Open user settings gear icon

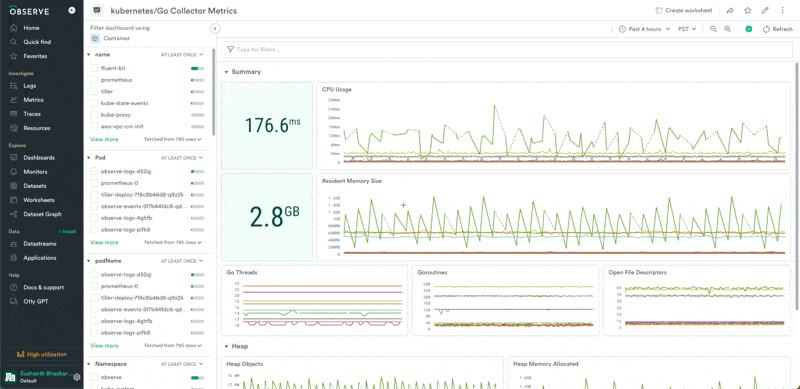pyautogui.click(x=77, y=377)
